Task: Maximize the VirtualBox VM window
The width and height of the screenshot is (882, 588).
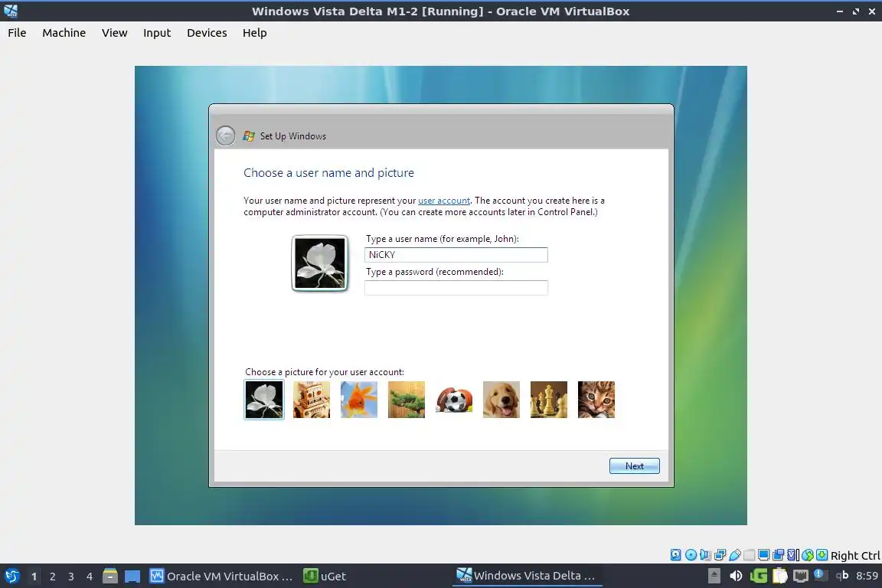Action: [x=855, y=11]
